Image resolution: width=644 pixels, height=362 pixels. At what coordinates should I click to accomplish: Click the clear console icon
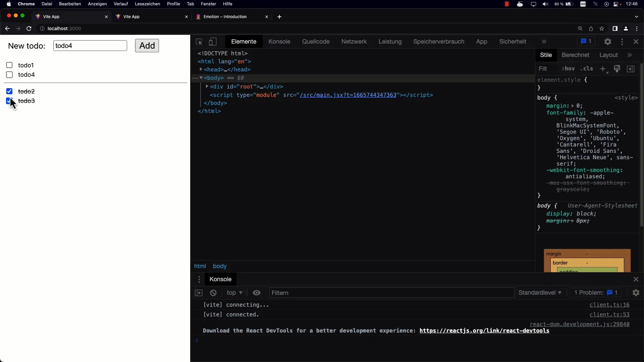pos(213,292)
